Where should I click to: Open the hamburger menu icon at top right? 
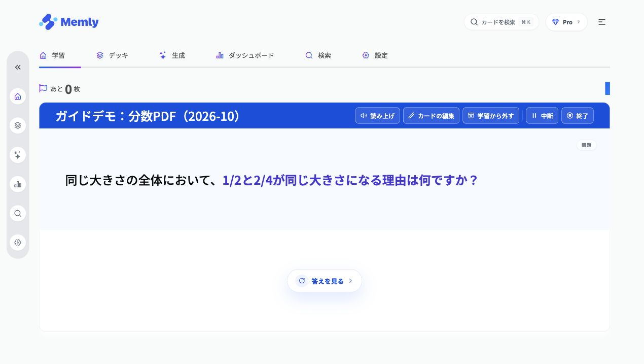click(602, 22)
